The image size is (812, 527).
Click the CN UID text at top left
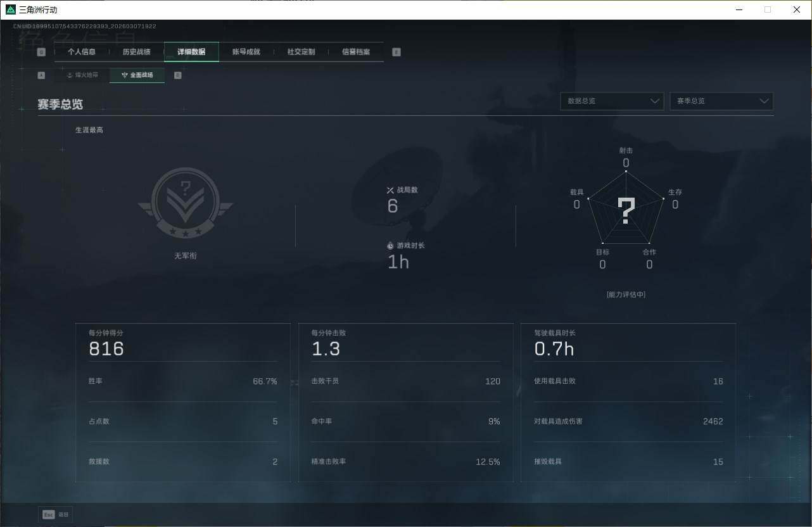(x=84, y=27)
